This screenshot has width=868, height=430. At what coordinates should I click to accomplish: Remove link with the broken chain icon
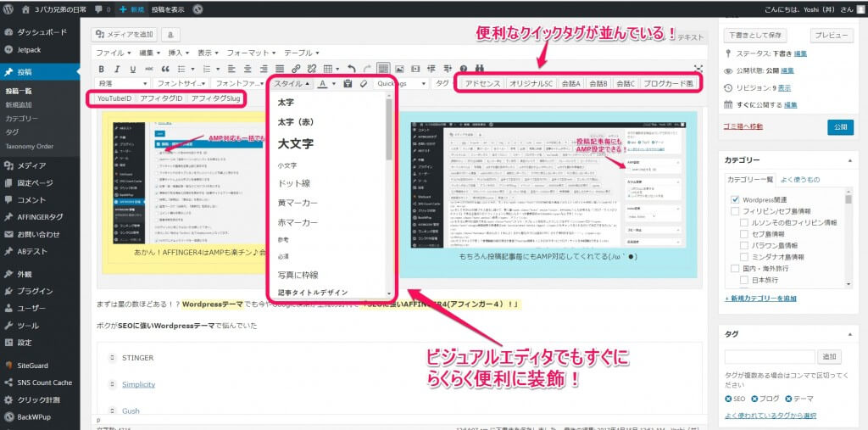(311, 70)
